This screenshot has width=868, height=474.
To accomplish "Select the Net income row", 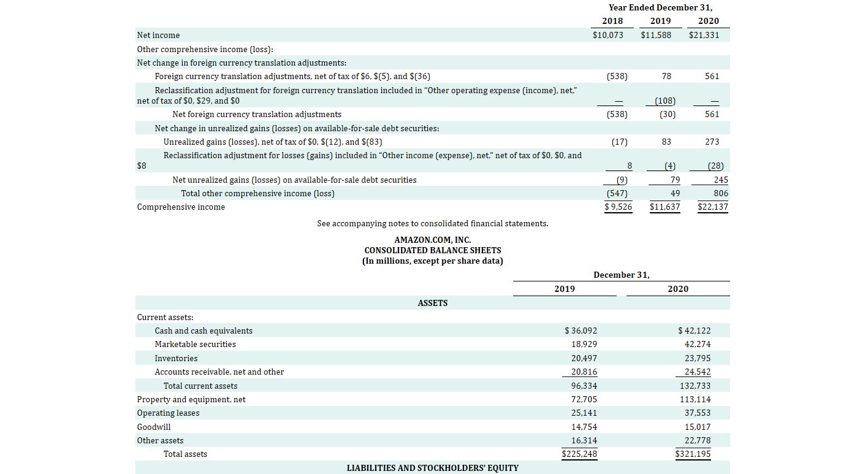I will click(158, 35).
